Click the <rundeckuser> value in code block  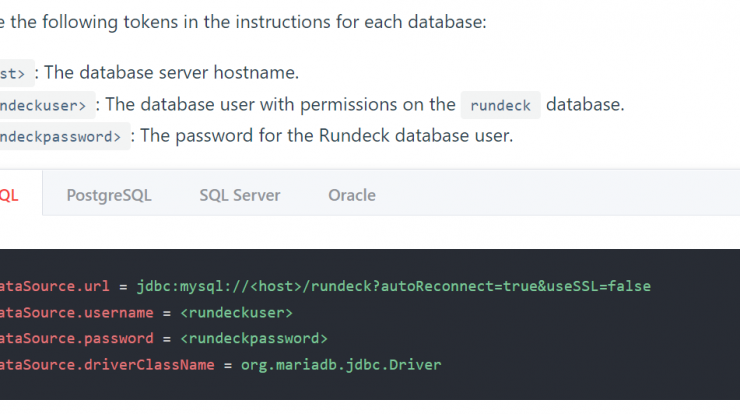(236, 313)
